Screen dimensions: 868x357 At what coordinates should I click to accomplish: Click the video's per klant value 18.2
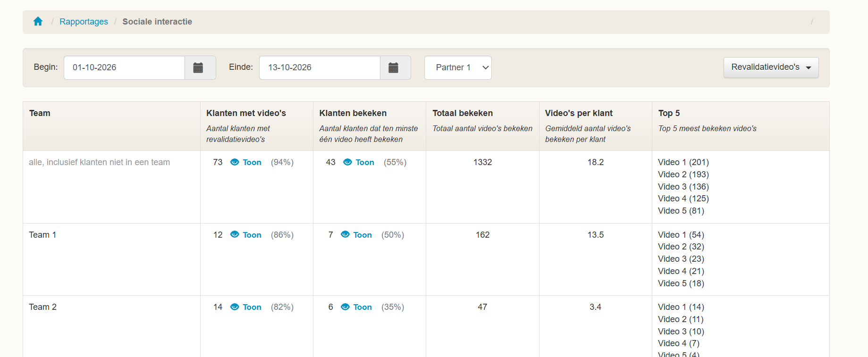pos(596,162)
